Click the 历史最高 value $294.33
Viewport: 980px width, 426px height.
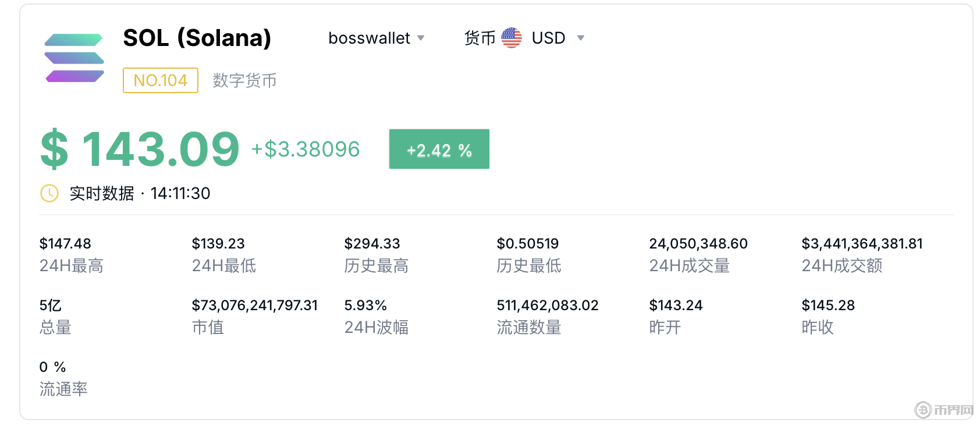372,243
